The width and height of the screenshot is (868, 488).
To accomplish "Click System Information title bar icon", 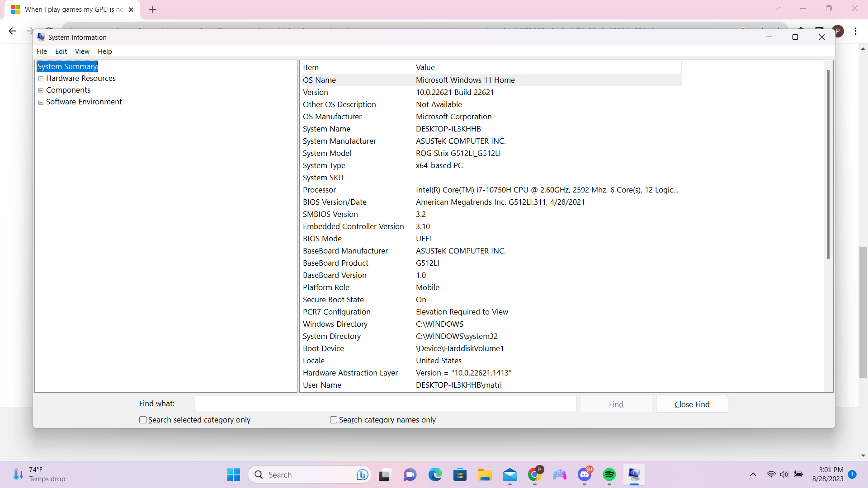I will point(41,37).
